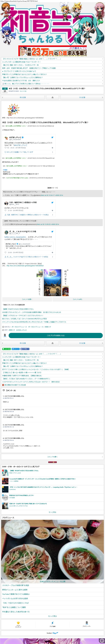Open the 介護求人ナビ banner ad
The height and width of the screenshot is (644, 105).
[x=53, y=51]
